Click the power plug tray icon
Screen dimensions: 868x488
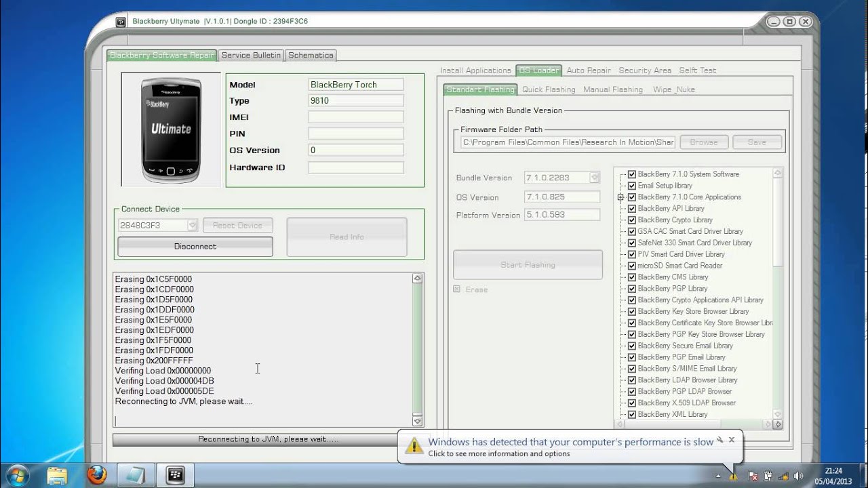pyautogui.click(x=768, y=476)
